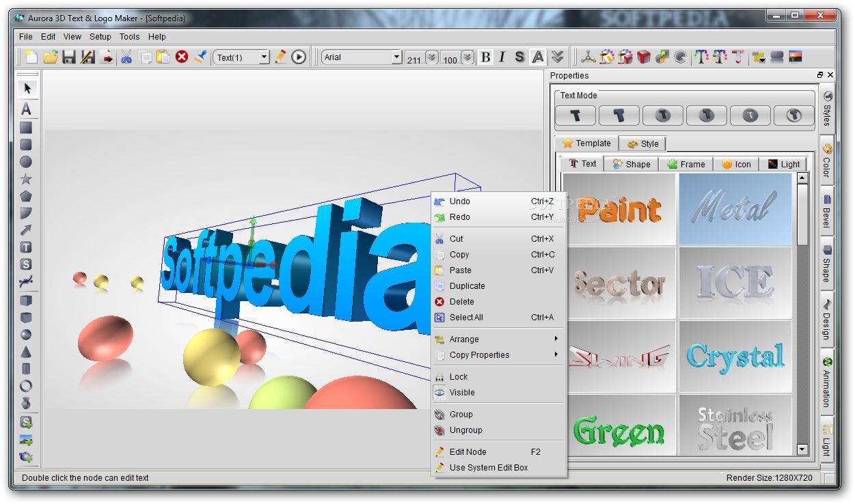Choose Edit Node from the context menu
The height and width of the screenshot is (504, 855).
[500, 452]
